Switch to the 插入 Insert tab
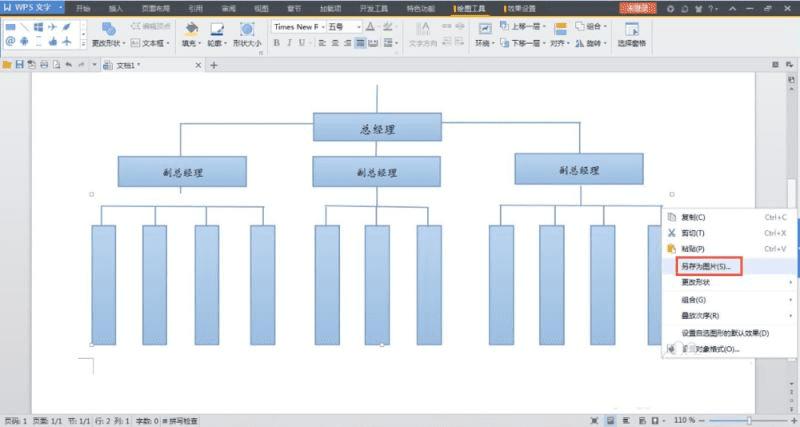Image resolution: width=800 pixels, height=427 pixels. [x=116, y=8]
